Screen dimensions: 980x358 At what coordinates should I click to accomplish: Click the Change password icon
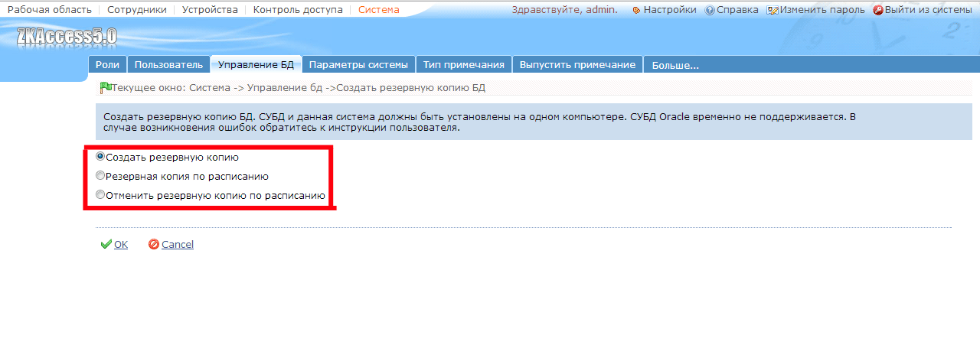tap(773, 10)
